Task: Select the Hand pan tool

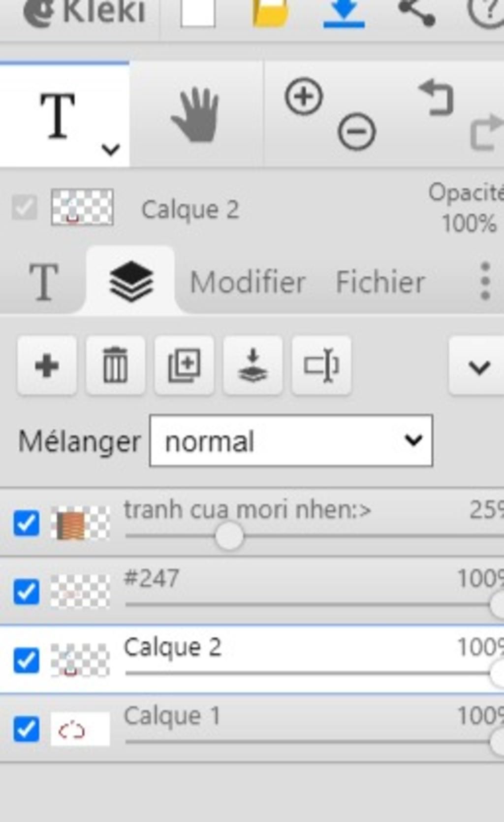Action: click(195, 114)
